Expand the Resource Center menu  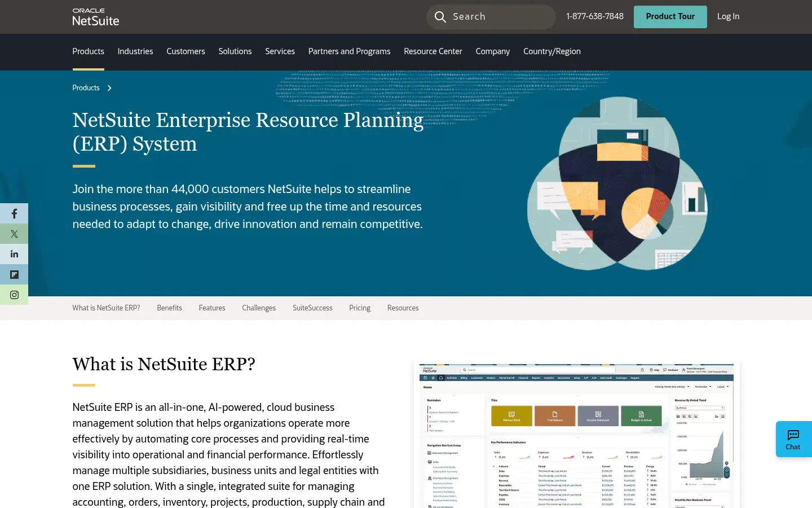point(433,51)
